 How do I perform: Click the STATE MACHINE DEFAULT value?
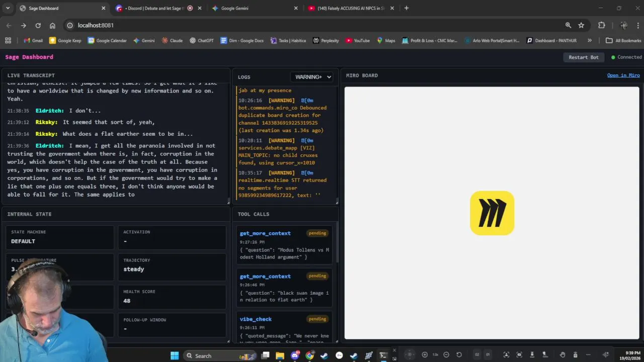23,241
